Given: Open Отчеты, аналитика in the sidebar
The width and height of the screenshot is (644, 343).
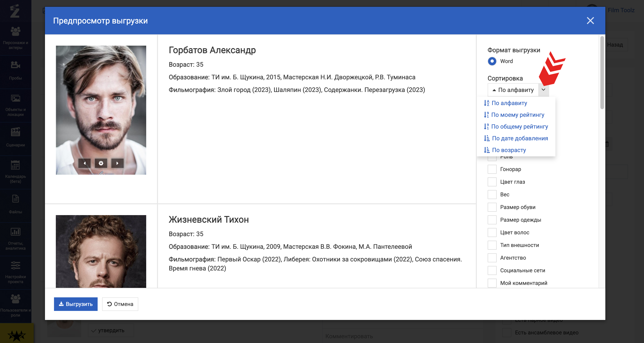Looking at the screenshot, I should click(16, 239).
